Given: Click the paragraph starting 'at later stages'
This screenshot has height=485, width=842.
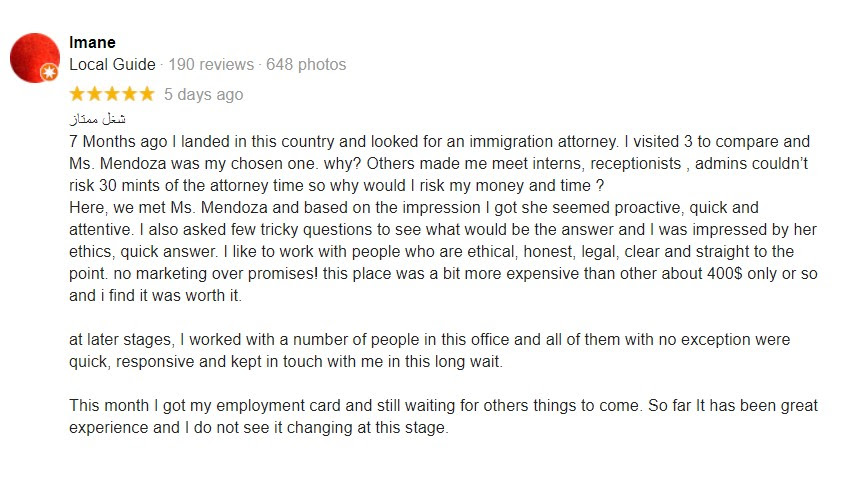Looking at the screenshot, I should coord(430,351).
